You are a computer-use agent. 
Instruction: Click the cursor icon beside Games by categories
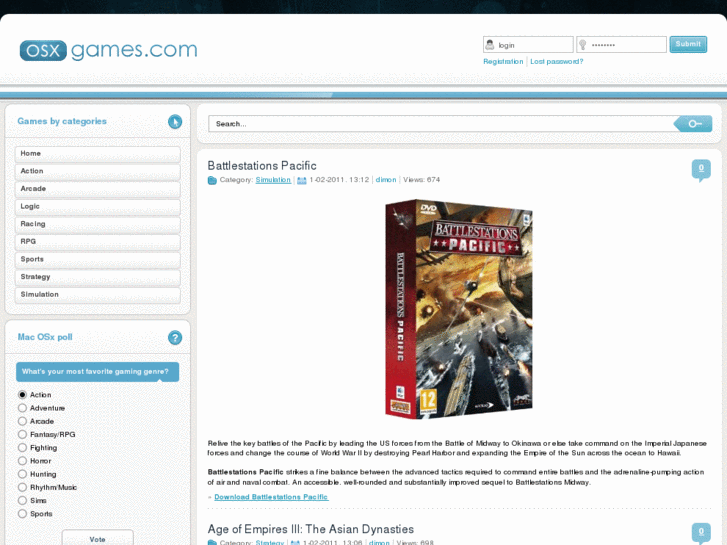pos(175,122)
